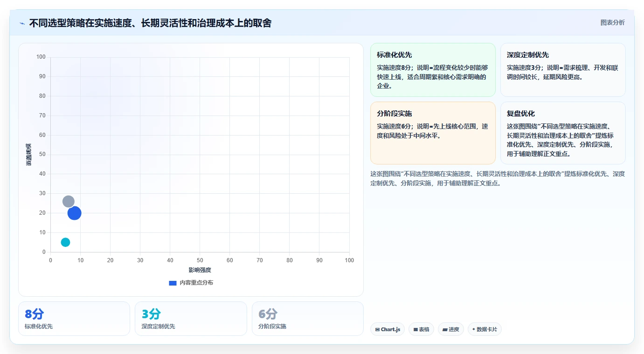Click the large blue bubble in chart
Image resolution: width=644 pixels, height=354 pixels.
75,213
